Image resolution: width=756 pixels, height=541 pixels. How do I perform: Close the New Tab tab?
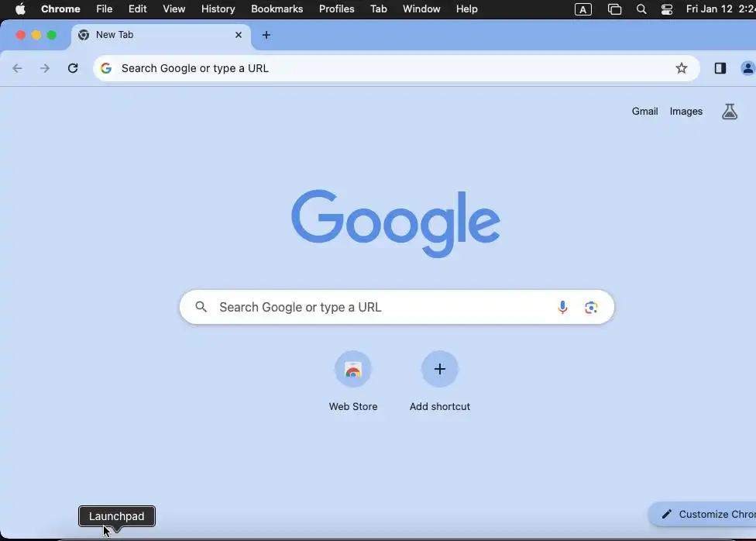(238, 35)
